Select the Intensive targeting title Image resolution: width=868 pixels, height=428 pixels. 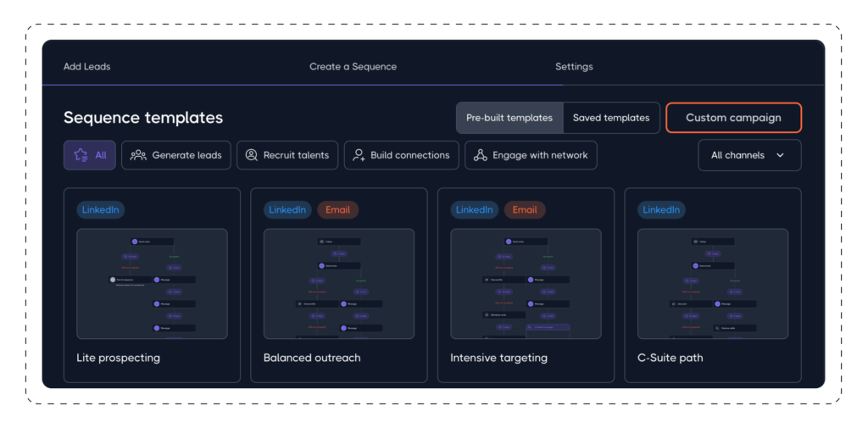pos(498,358)
